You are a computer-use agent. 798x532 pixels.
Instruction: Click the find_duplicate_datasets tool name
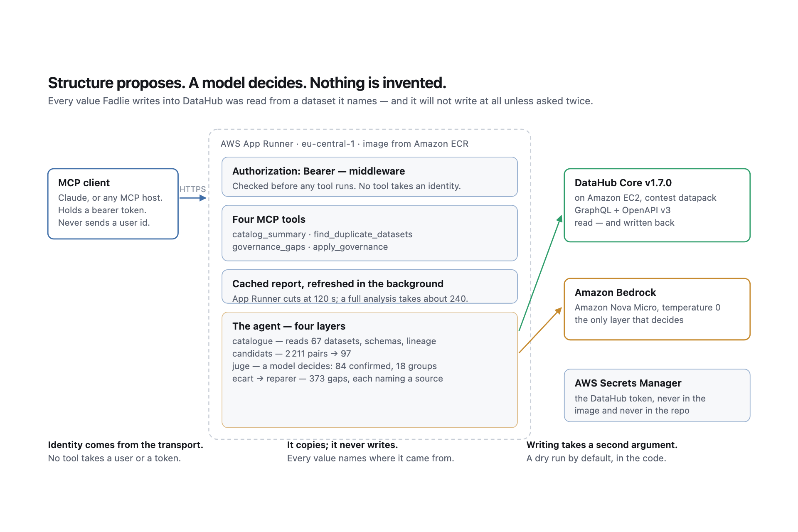click(x=363, y=234)
